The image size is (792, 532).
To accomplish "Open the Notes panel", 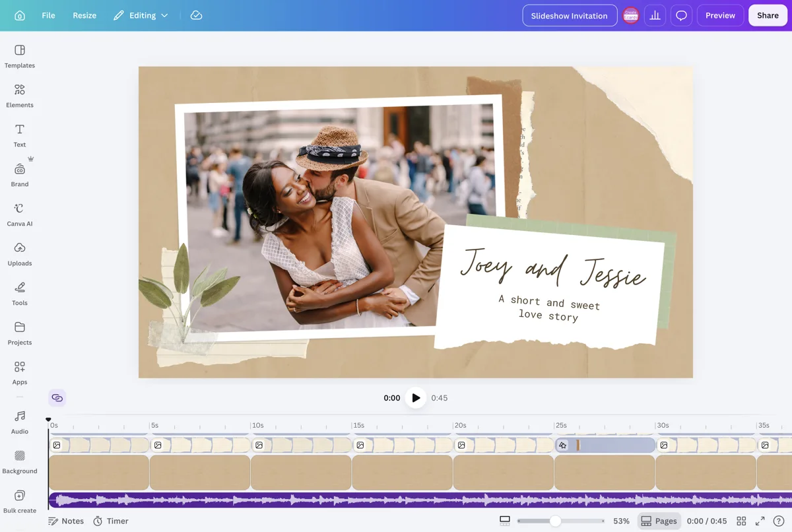I will point(66,521).
